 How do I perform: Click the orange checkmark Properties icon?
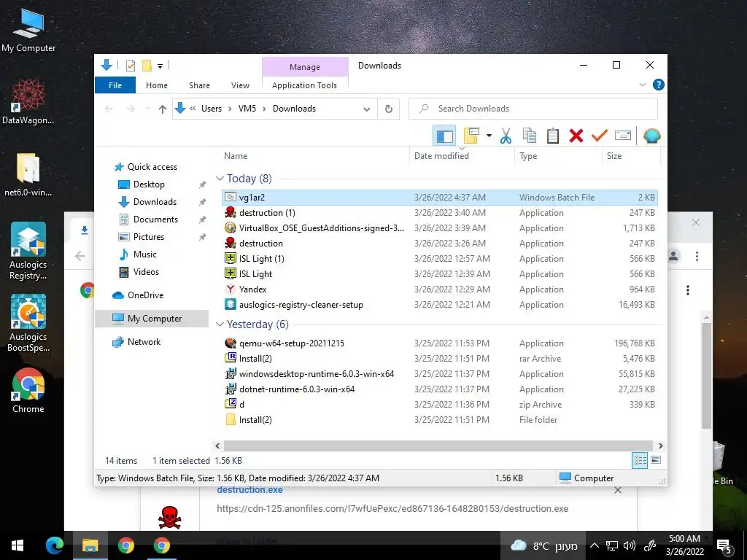pyautogui.click(x=600, y=136)
